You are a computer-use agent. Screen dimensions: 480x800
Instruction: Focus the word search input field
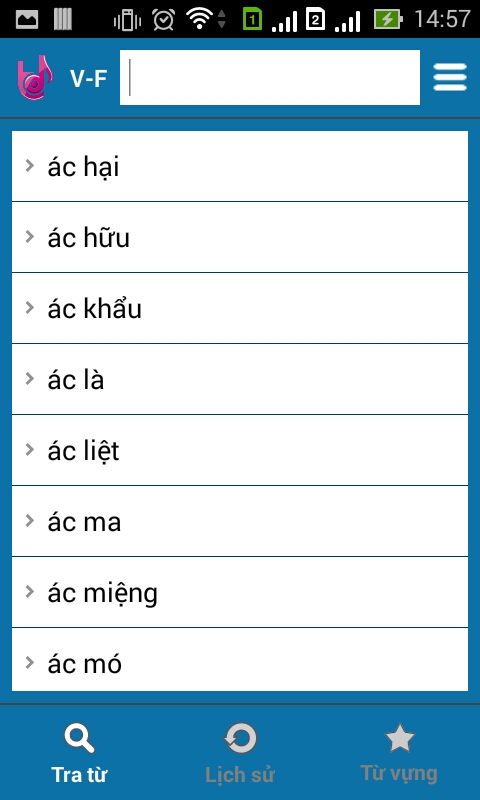click(270, 78)
